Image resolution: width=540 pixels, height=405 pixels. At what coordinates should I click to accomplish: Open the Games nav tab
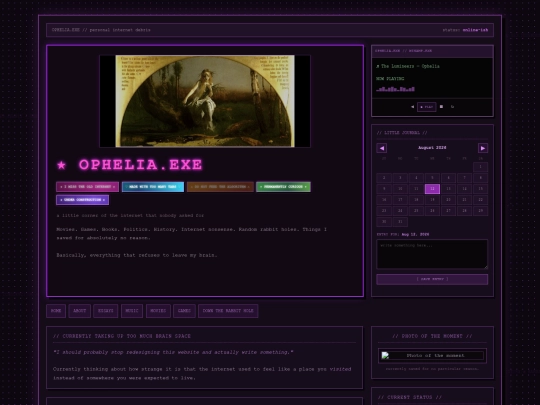click(x=184, y=311)
